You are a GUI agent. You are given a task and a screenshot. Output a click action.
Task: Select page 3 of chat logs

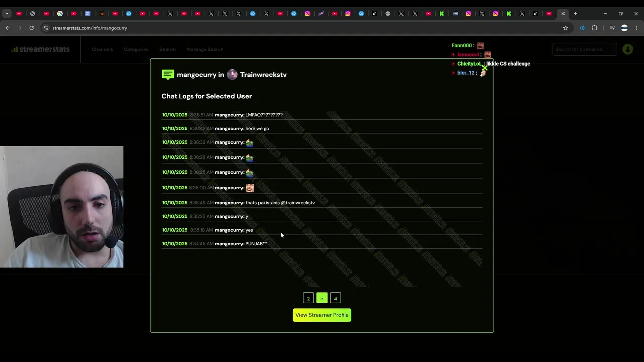[322, 298]
